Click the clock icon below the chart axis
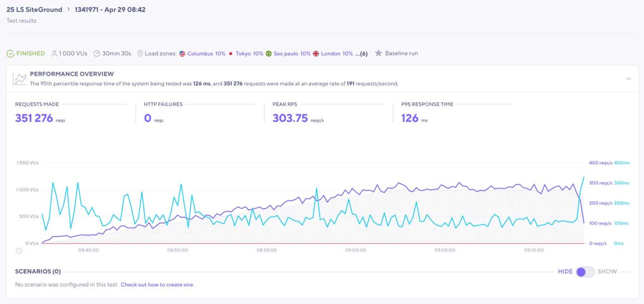Viewport: 644px width, 304px height. click(x=19, y=251)
